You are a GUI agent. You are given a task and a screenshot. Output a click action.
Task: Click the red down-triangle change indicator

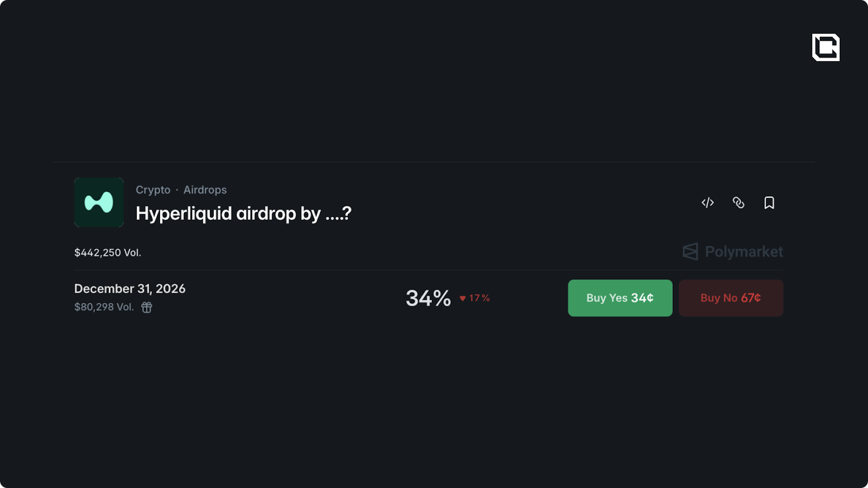(x=463, y=298)
